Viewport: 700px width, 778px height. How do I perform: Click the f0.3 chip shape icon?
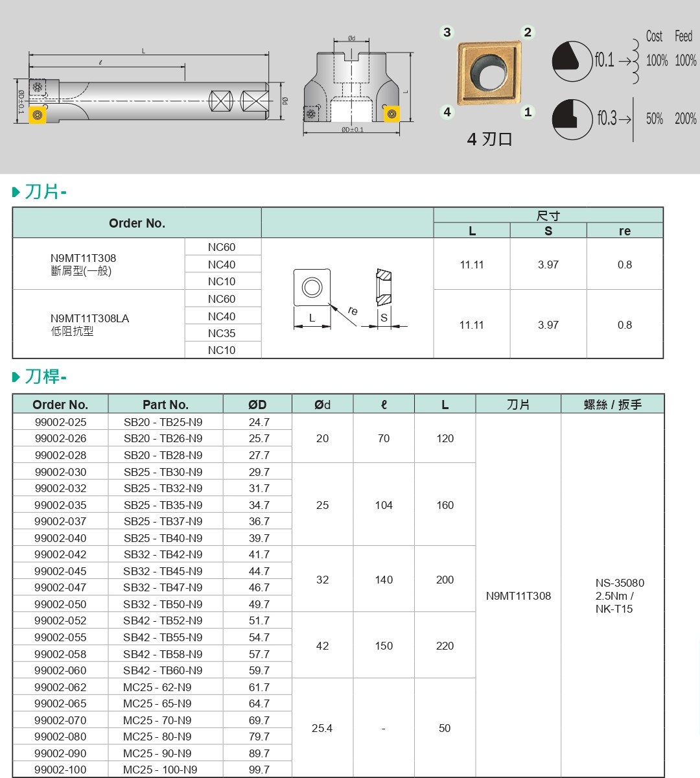[572, 119]
